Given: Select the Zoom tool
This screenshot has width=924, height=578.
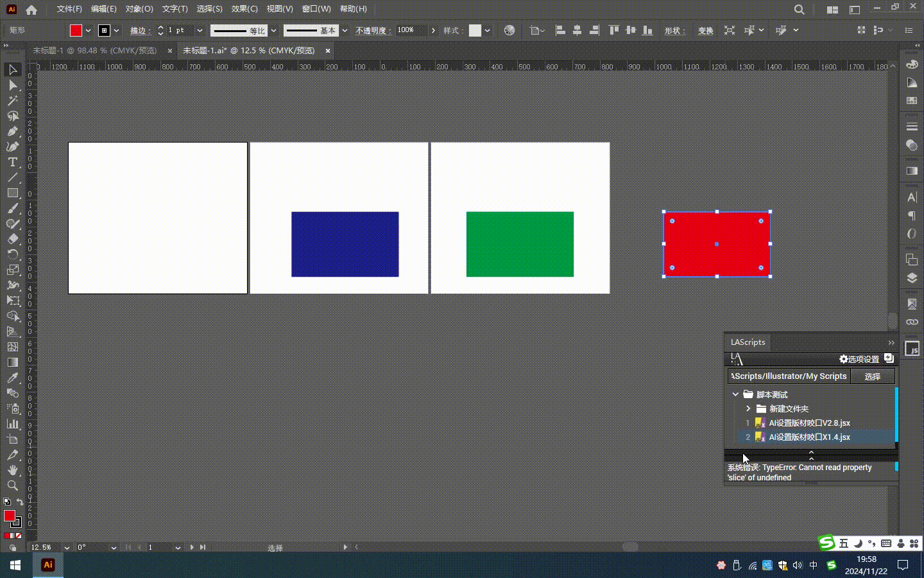Looking at the screenshot, I should (x=12, y=486).
